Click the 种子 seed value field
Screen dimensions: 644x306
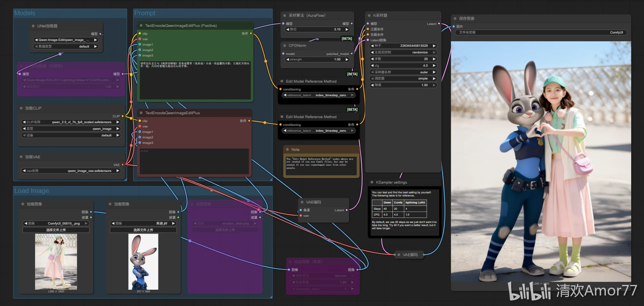403,45
